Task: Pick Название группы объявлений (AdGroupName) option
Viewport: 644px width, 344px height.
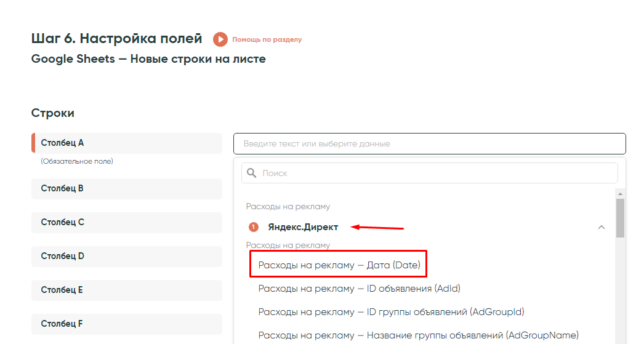Action: [418, 335]
